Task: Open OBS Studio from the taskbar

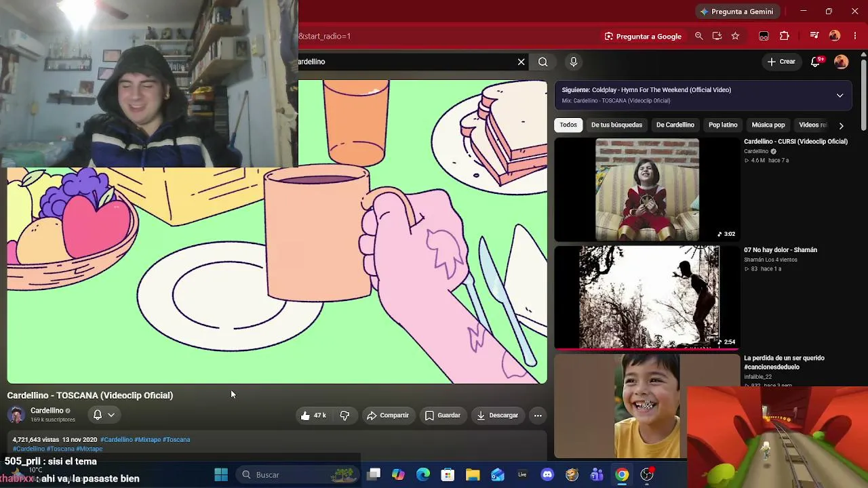Action: pos(647,474)
